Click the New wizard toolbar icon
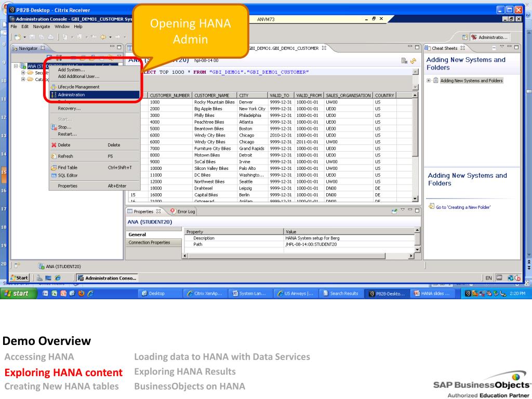This screenshot has width=532, height=399. [x=17, y=37]
